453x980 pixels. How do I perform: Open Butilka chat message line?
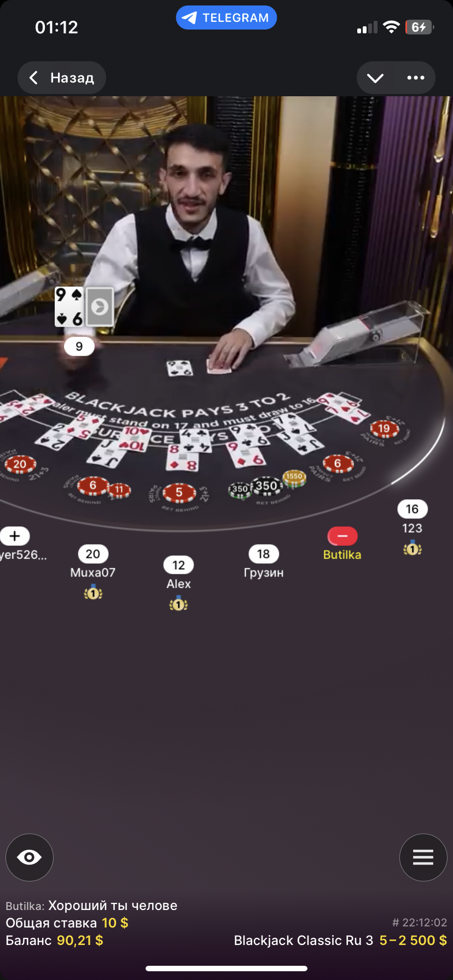pos(91,906)
